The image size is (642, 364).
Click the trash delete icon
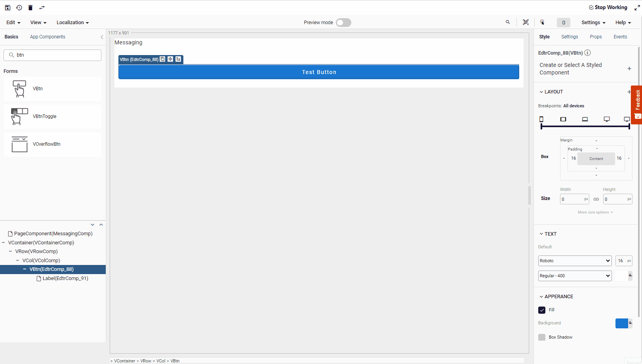[x=30, y=8]
